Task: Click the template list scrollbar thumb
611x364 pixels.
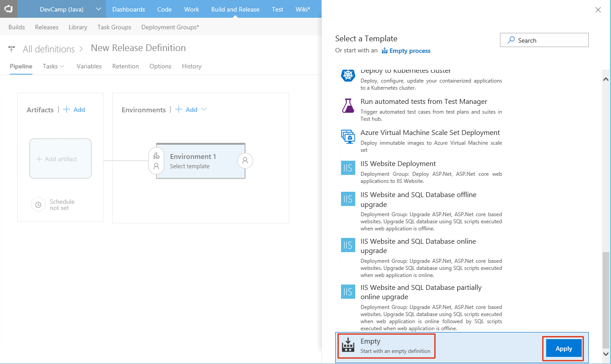Action: [606, 300]
